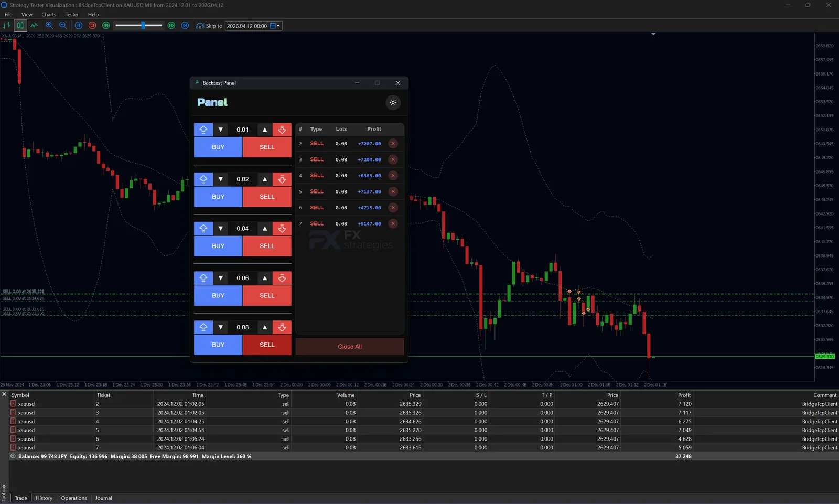Switch chart to line chart mode
The width and height of the screenshot is (839, 504).
34,25
